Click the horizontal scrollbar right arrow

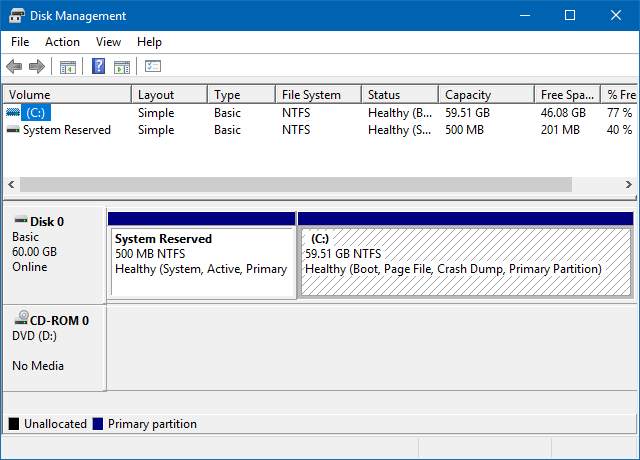pos(629,185)
